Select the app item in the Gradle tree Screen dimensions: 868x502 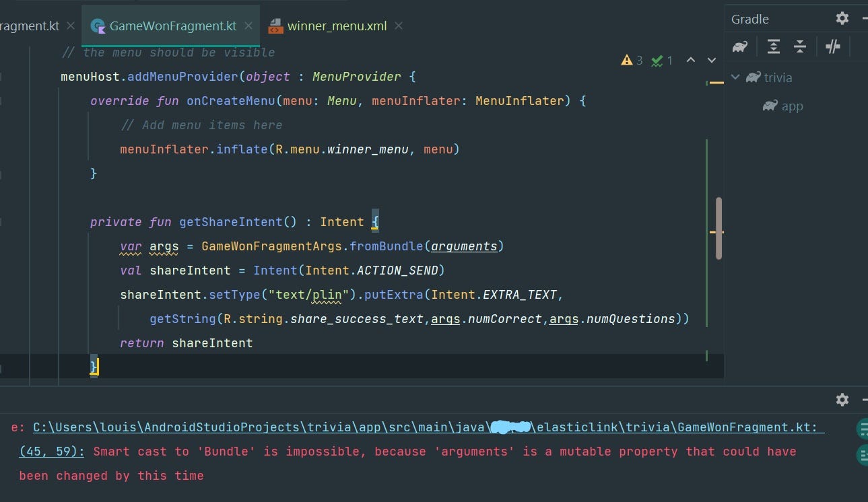pyautogui.click(x=793, y=106)
